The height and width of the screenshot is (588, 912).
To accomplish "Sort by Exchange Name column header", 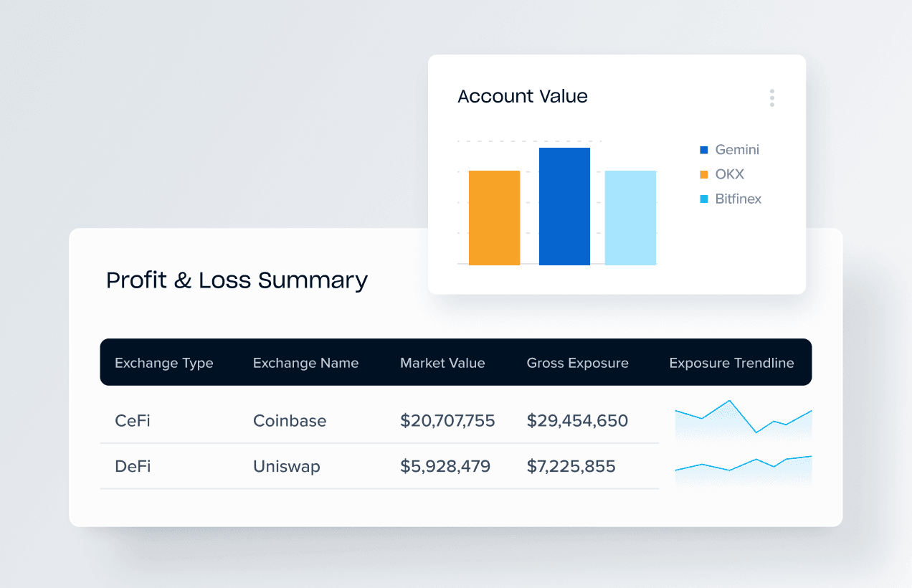I will [305, 363].
